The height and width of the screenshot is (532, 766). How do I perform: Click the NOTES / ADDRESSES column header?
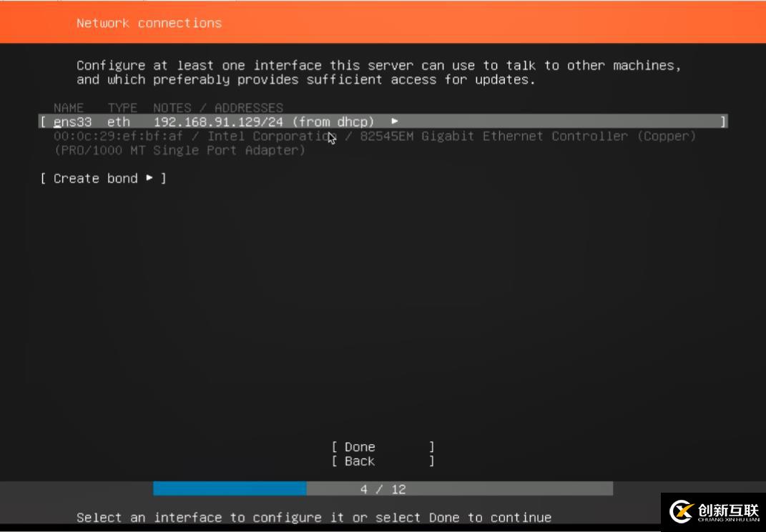(218, 107)
